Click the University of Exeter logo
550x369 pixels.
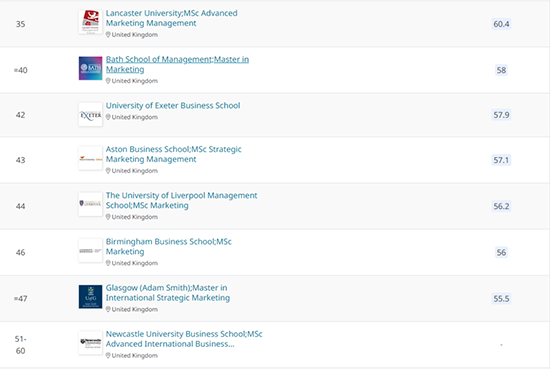(x=90, y=115)
